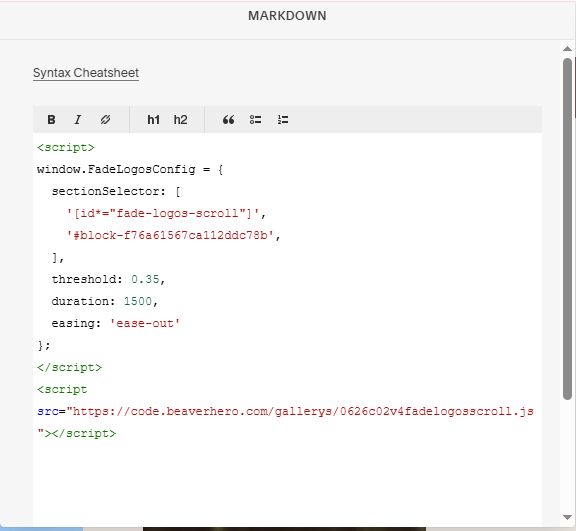Image resolution: width=576 pixels, height=531 pixels.
Task: Click the scrollbar up arrow
Action: 567,49
